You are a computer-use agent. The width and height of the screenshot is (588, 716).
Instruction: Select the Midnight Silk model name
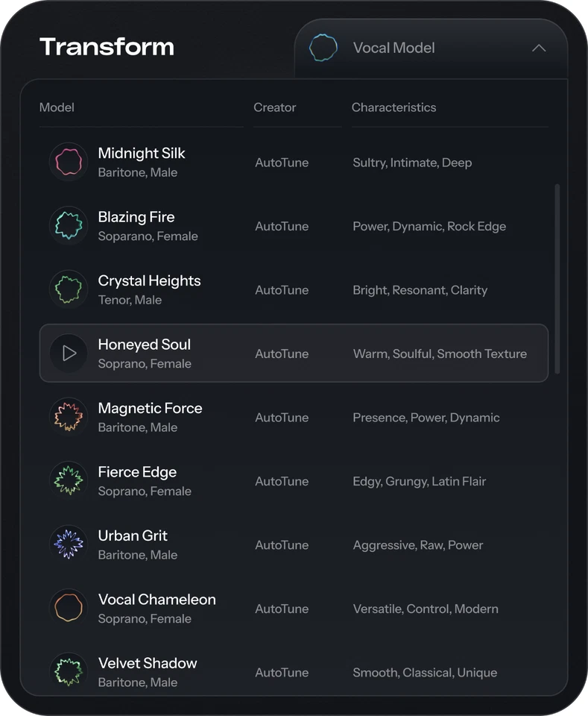pyautogui.click(x=142, y=154)
